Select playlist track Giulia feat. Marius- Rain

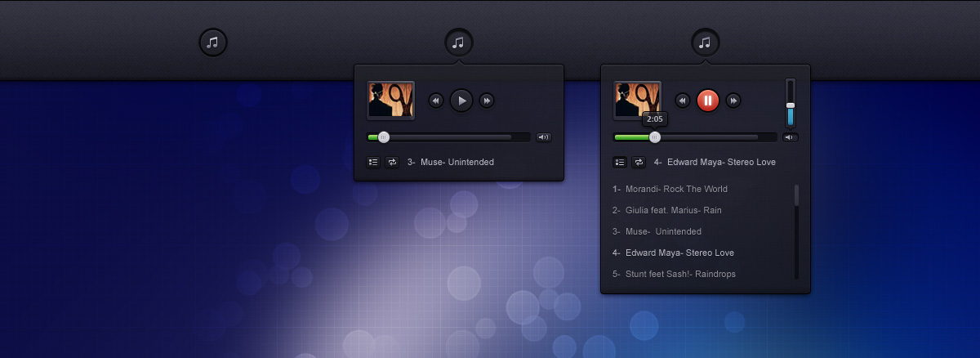tap(674, 210)
